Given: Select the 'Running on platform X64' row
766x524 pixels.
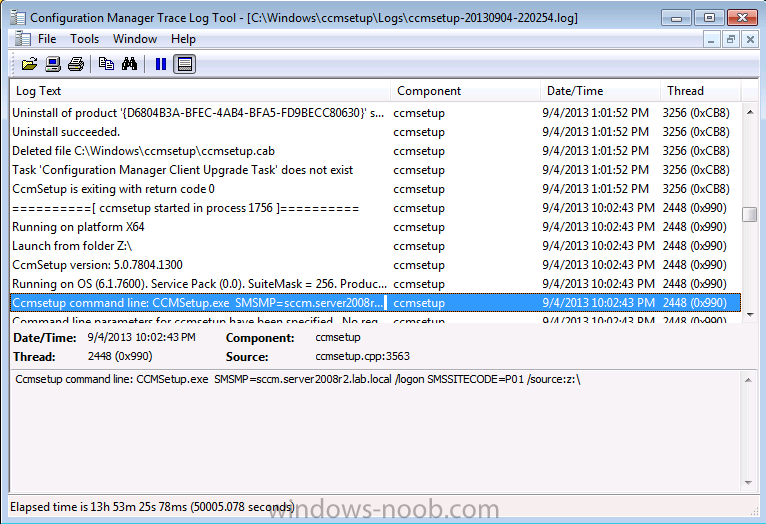Looking at the screenshot, I should (375, 227).
